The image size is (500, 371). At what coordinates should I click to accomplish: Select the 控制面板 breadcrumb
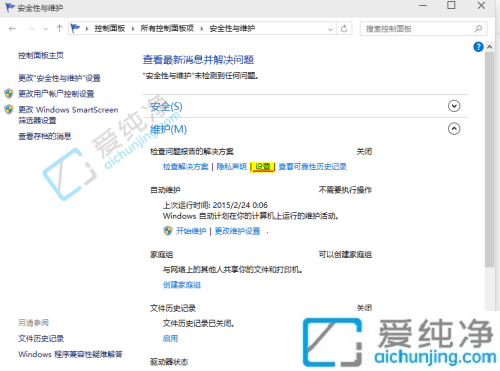[x=110, y=29]
